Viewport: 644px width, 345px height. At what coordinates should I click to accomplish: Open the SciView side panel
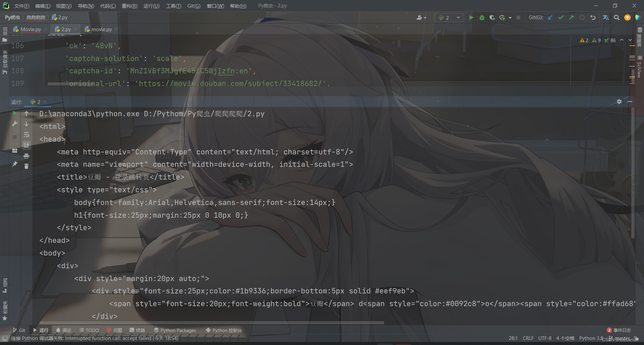[640, 67]
